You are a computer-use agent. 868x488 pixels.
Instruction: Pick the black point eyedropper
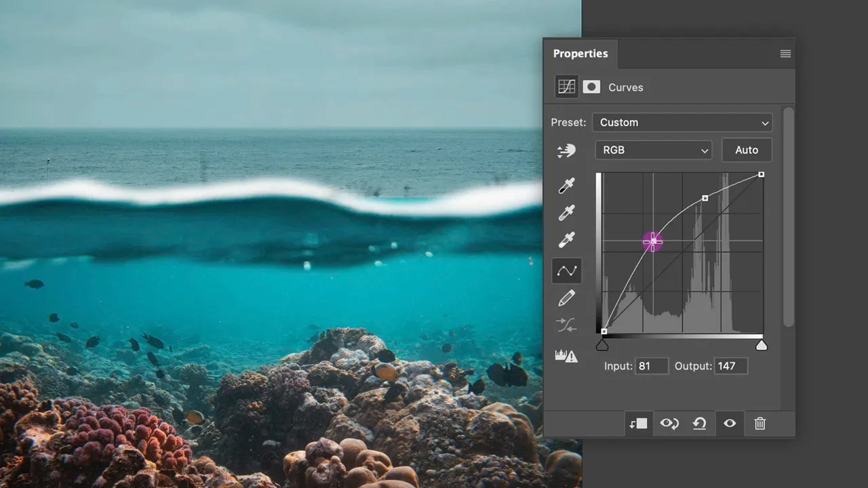click(566, 186)
